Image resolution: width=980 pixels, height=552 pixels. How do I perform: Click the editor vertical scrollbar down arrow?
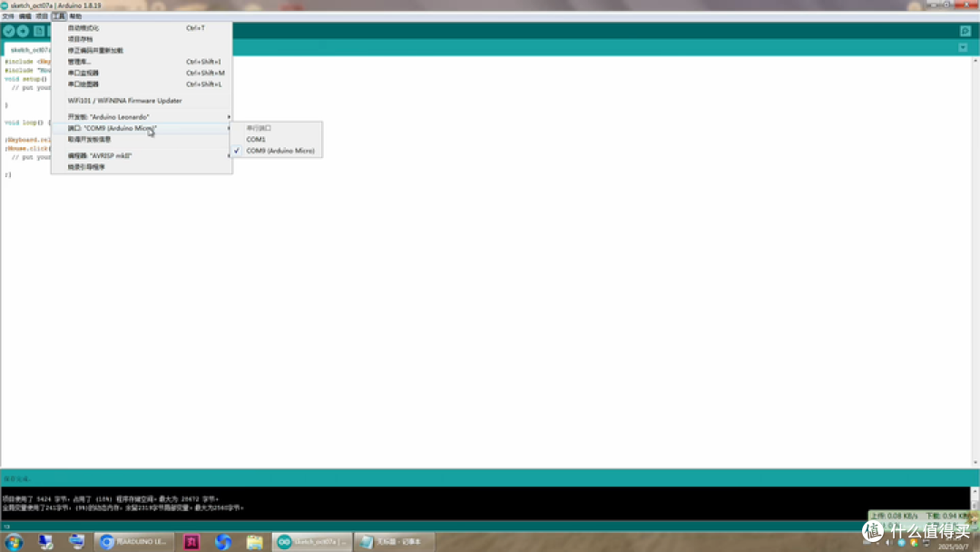[975, 463]
